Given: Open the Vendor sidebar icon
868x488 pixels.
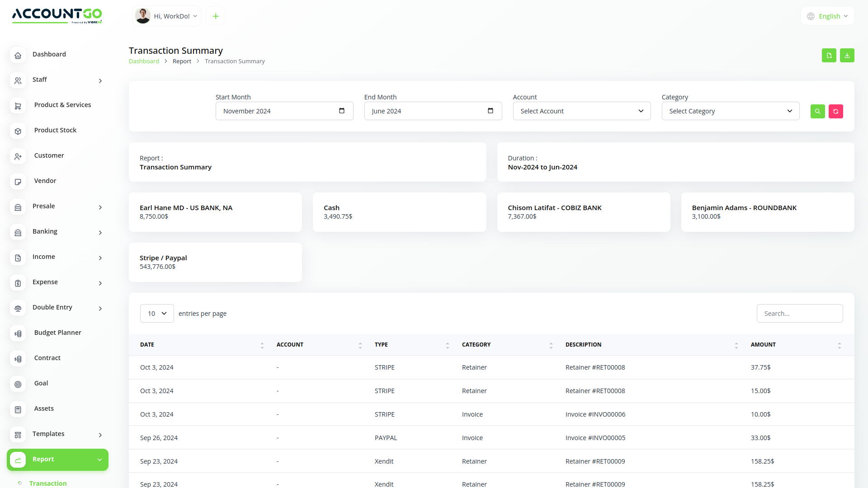Looking at the screenshot, I should (18, 182).
